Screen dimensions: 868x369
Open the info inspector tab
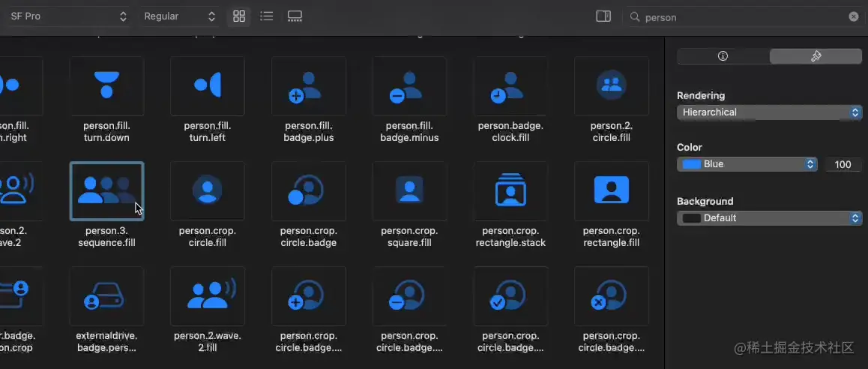coord(723,56)
